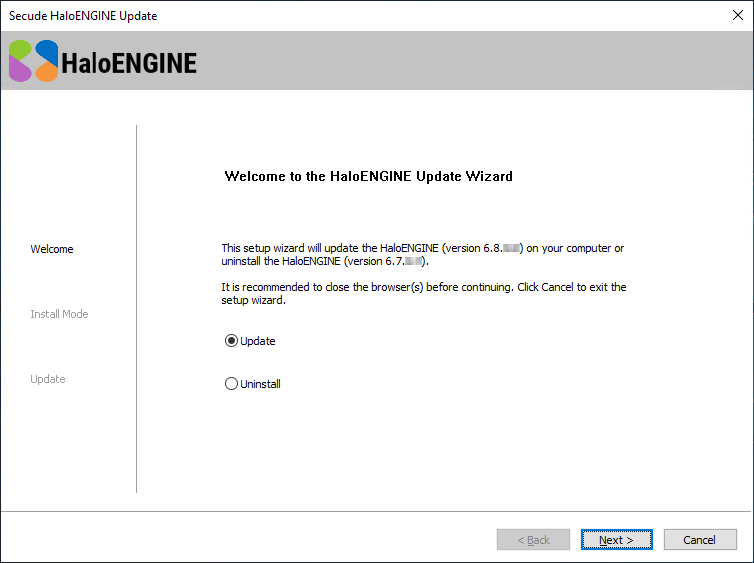The height and width of the screenshot is (563, 754).
Task: Click the 'Update' option label text
Action: (x=258, y=341)
